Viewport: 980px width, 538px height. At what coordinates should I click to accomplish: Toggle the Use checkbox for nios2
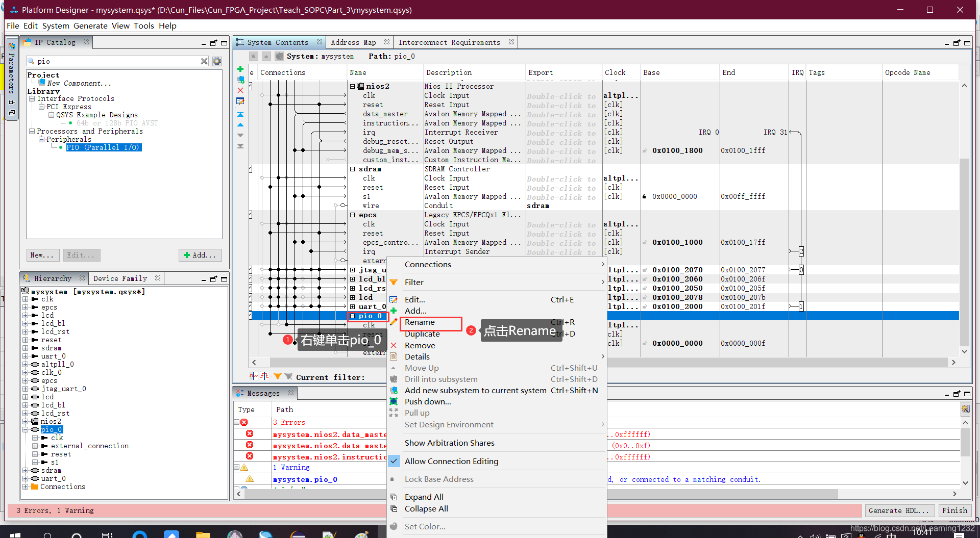coord(251,86)
